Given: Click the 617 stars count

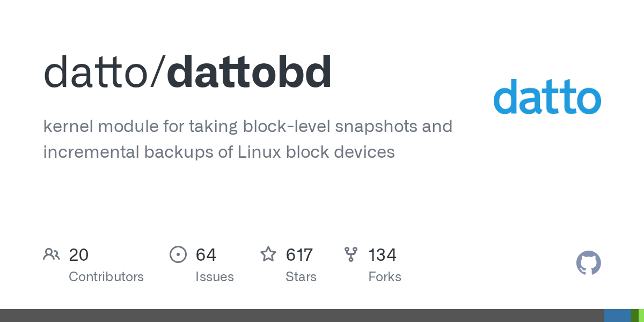Looking at the screenshot, I should [299, 254].
